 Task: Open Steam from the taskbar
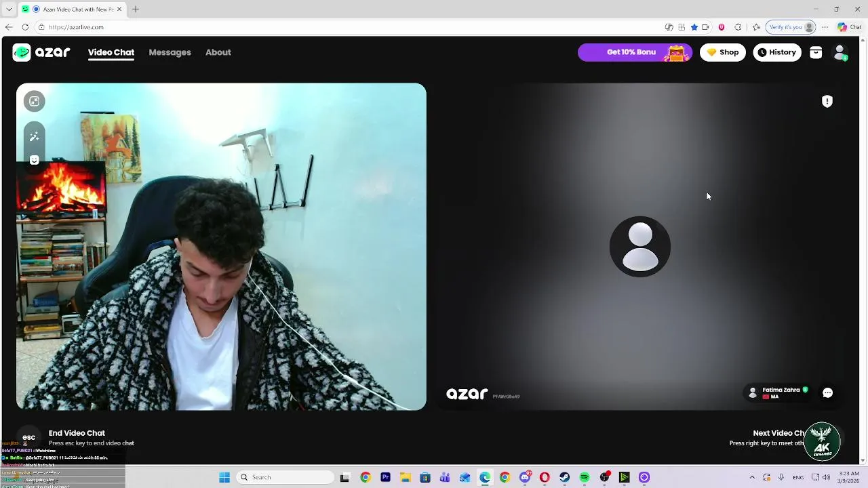(564, 477)
